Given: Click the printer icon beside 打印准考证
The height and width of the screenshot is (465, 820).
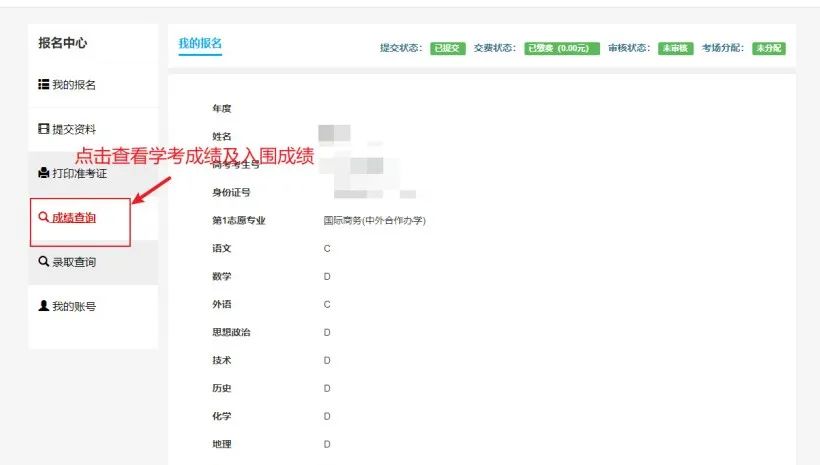Looking at the screenshot, I should coord(44,174).
